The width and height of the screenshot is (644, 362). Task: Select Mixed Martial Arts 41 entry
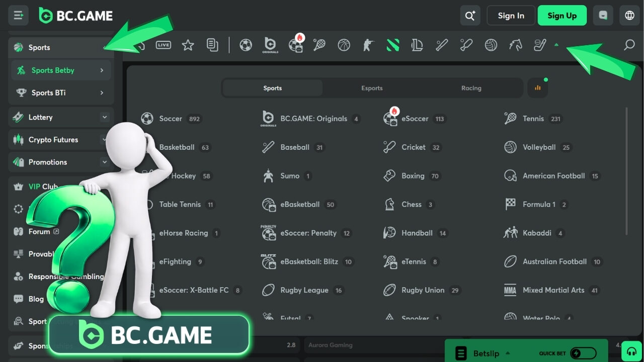click(552, 290)
